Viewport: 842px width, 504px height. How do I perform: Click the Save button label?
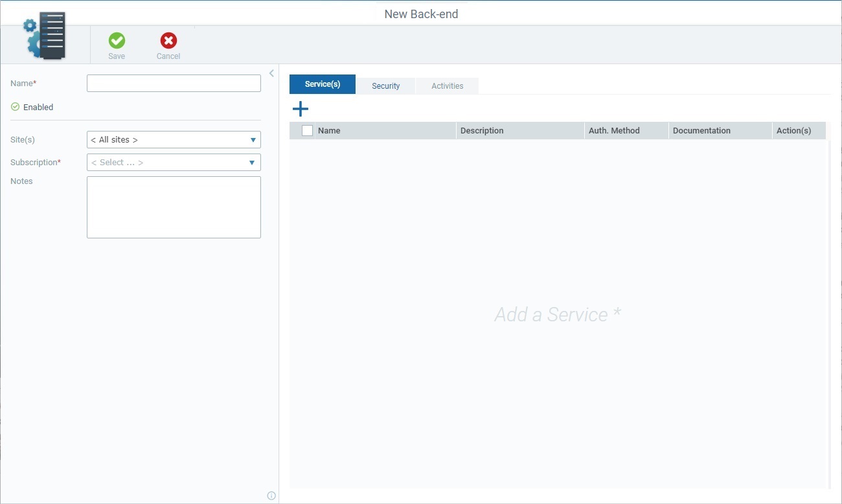(117, 56)
